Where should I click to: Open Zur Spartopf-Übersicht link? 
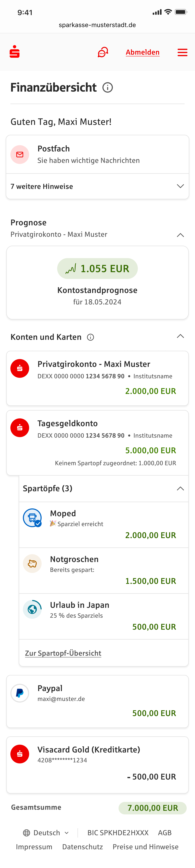[63, 653]
